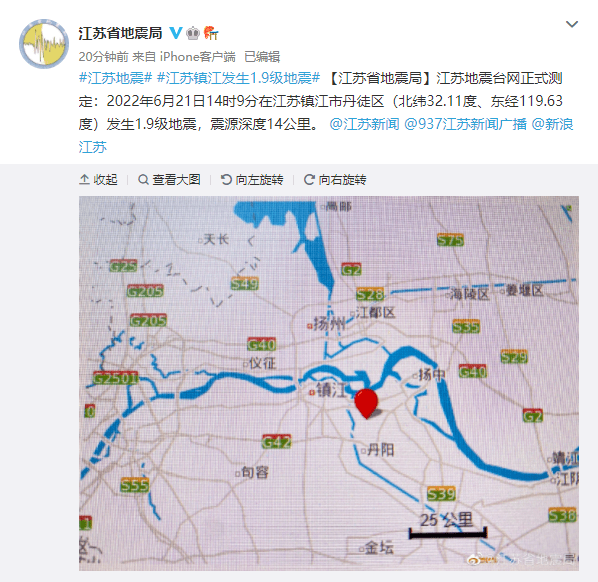Click the crown membership badge icon

tap(193, 34)
